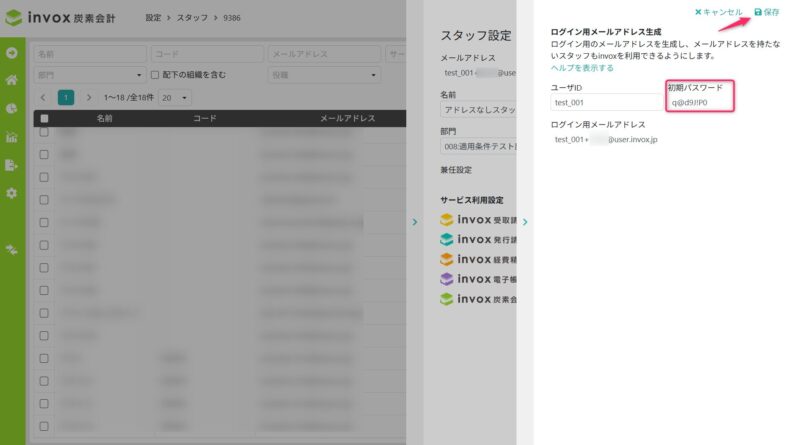Toggle the select-all checkbox in table header
Image resolution: width=800 pixels, height=445 pixels.
pyautogui.click(x=44, y=118)
